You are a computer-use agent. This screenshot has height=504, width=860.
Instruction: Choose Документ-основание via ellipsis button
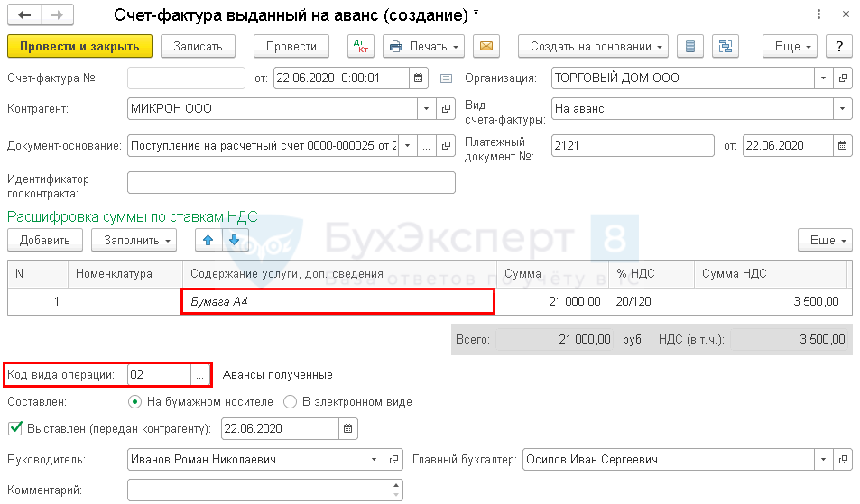pos(426,146)
